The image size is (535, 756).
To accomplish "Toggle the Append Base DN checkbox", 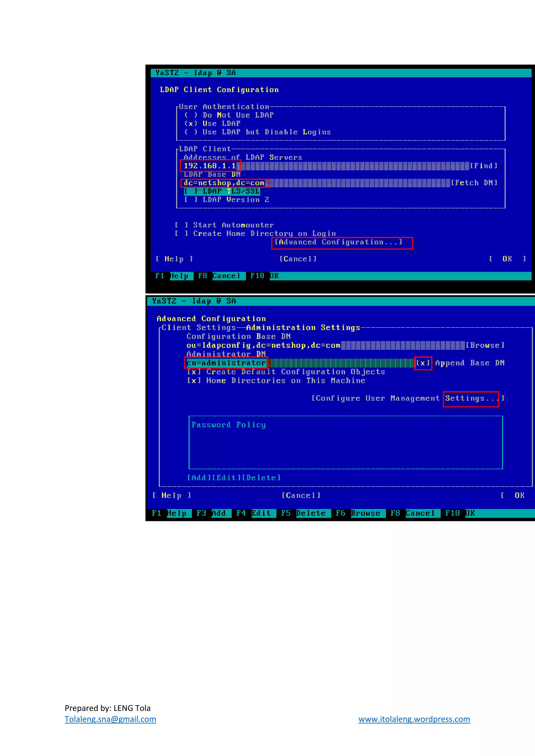I will tap(423, 363).
